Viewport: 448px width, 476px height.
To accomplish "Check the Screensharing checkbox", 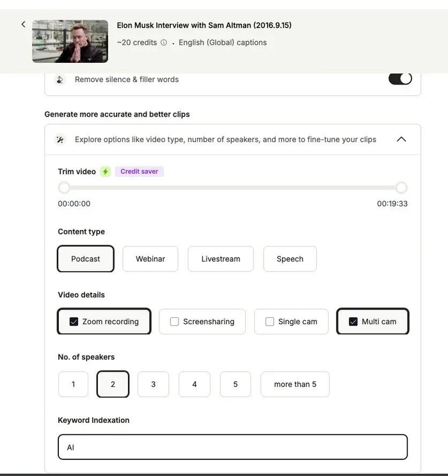I will click(174, 322).
